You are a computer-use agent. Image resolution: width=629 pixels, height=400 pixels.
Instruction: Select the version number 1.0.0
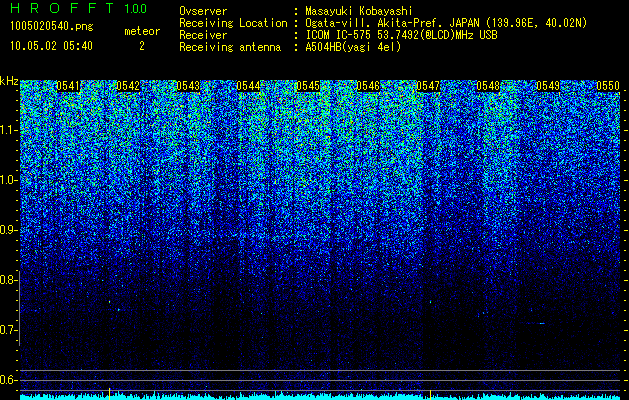136,8
